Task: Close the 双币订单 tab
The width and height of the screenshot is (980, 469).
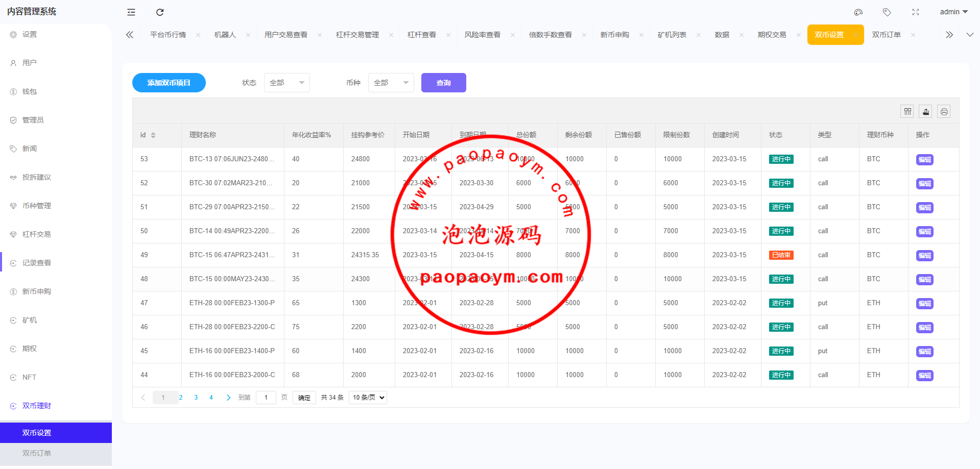Action: pos(913,35)
